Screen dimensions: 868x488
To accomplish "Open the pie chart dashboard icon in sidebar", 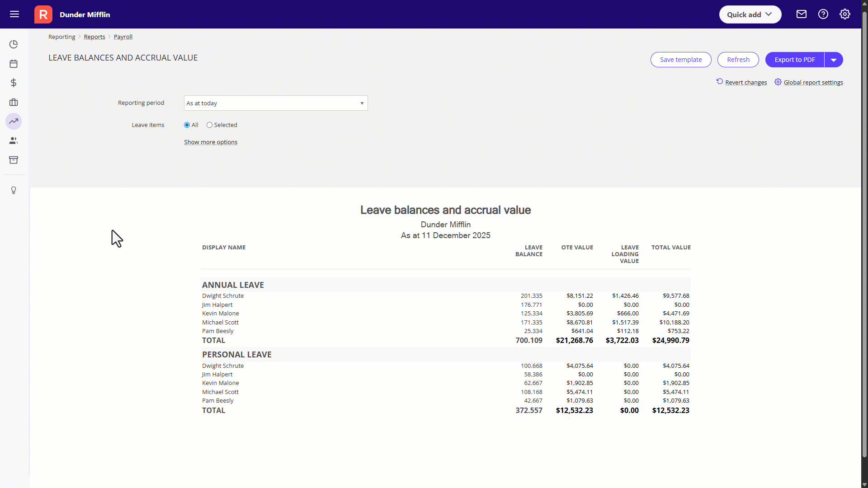I will click(14, 44).
